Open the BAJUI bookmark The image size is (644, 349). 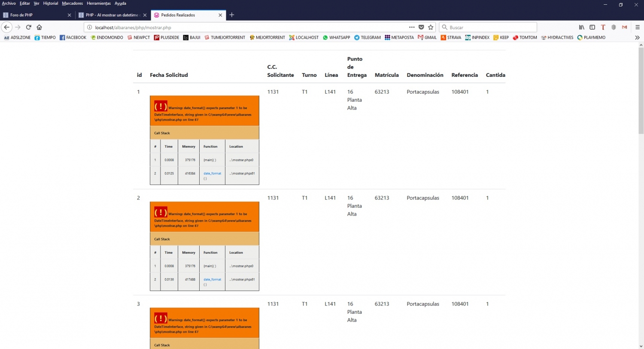(192, 37)
